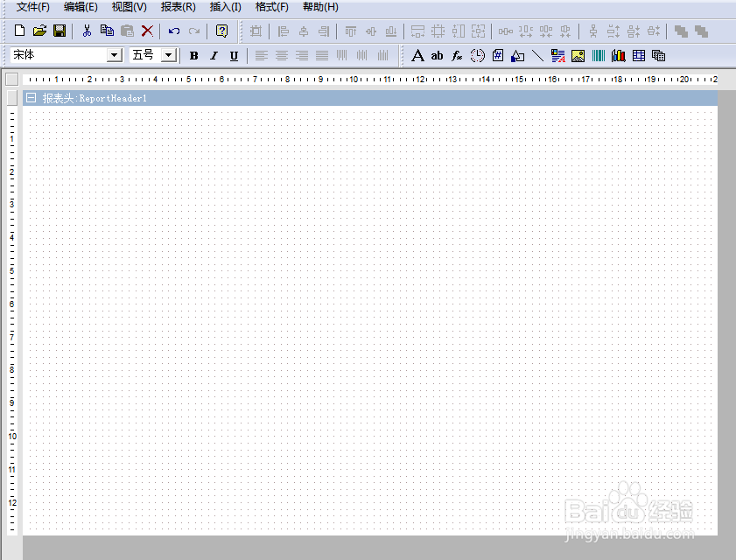736x560 pixels.
Task: Click the ruler corner select-all box
Action: click(x=11, y=80)
